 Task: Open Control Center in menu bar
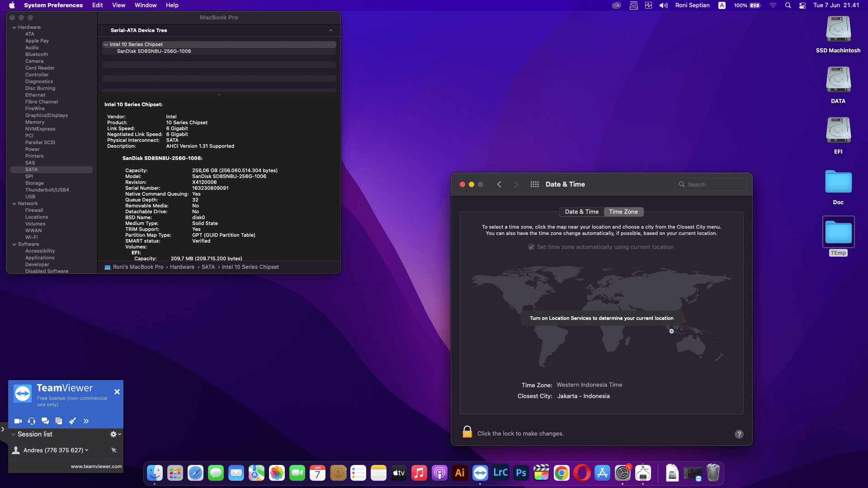(802, 5)
